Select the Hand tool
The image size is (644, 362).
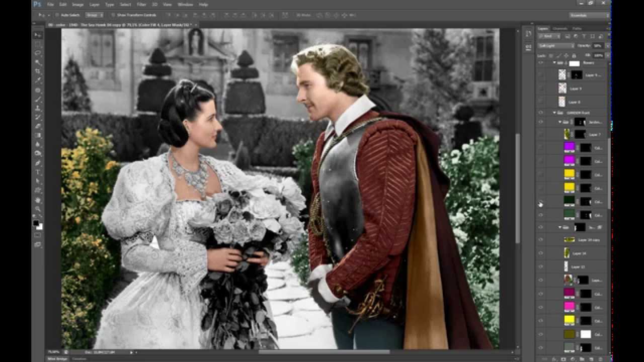click(38, 200)
